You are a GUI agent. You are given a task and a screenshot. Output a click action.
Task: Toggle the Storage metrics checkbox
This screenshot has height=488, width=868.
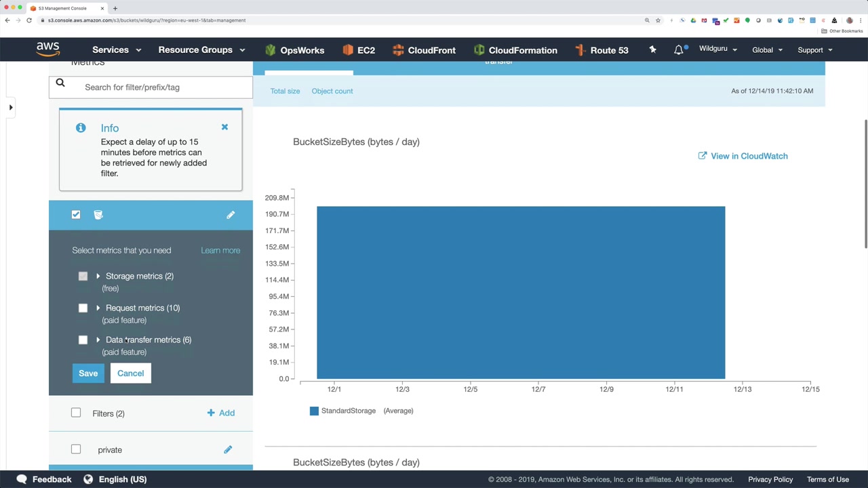pos(83,276)
